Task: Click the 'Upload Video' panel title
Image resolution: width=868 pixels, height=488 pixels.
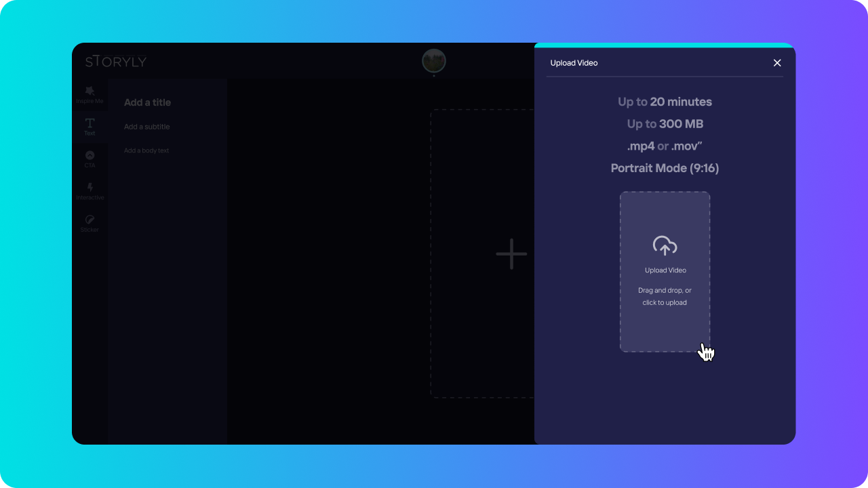Action: pos(574,63)
